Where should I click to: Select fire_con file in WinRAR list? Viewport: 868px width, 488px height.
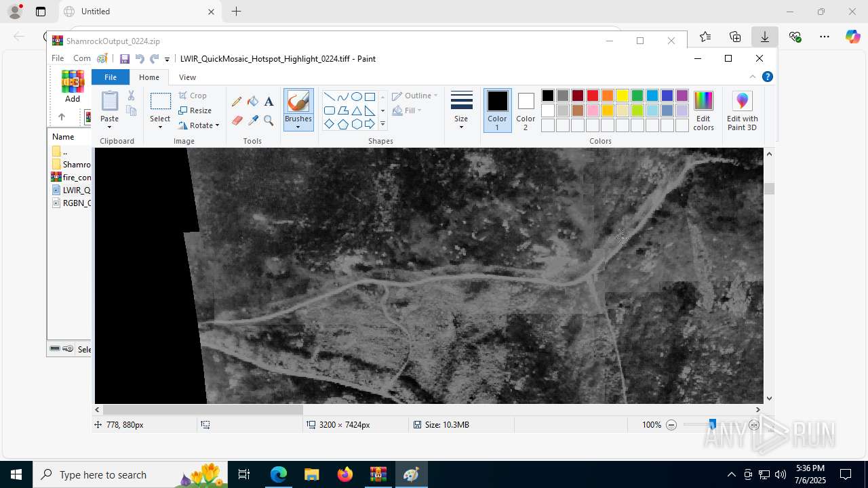pyautogui.click(x=71, y=178)
